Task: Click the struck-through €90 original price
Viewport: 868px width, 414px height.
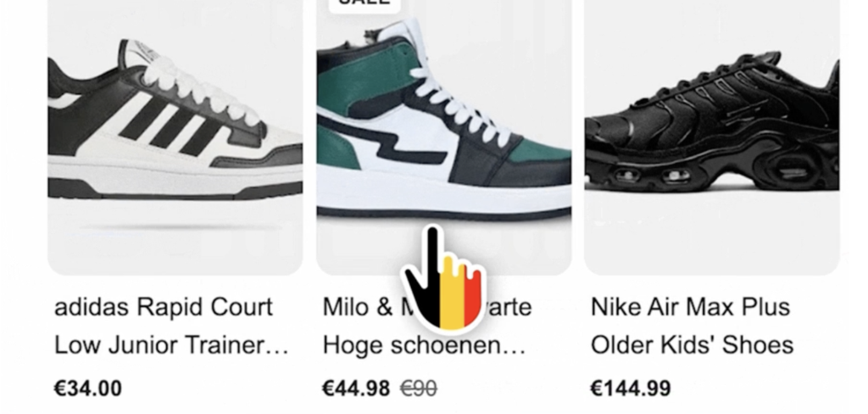Action: point(419,389)
